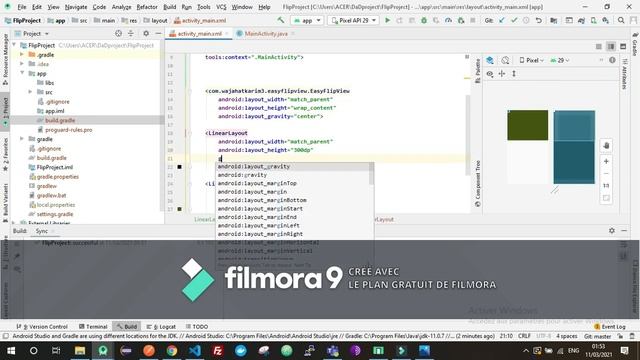Start debugging with the green bug icon
Viewport: 640px width, 360px height.
point(424,20)
